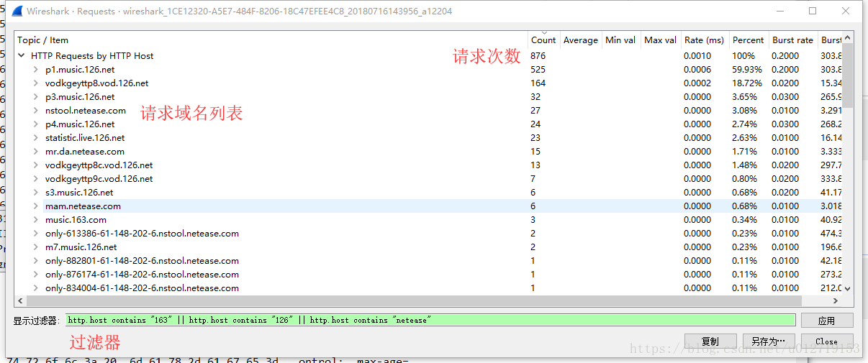This screenshot has height=363, width=868.
Task: Sort by the Topic / Item column header
Action: pos(271,40)
